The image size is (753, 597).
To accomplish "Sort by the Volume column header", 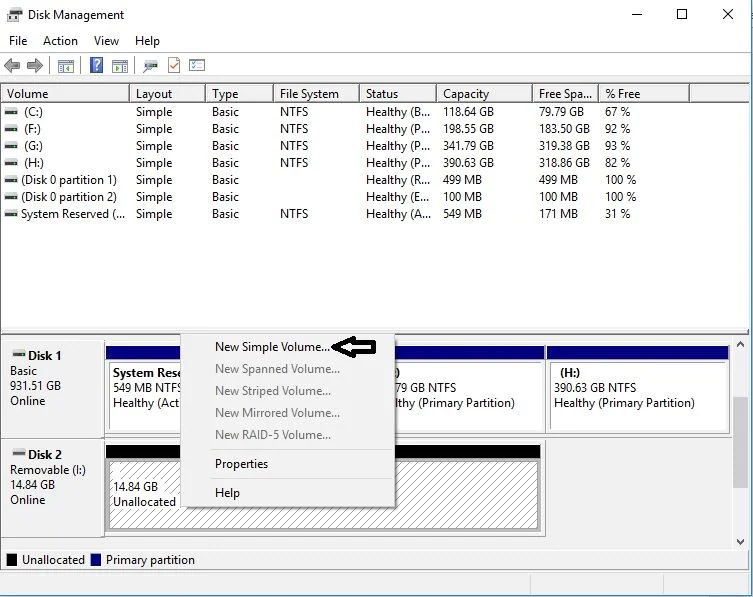I will (x=65, y=94).
